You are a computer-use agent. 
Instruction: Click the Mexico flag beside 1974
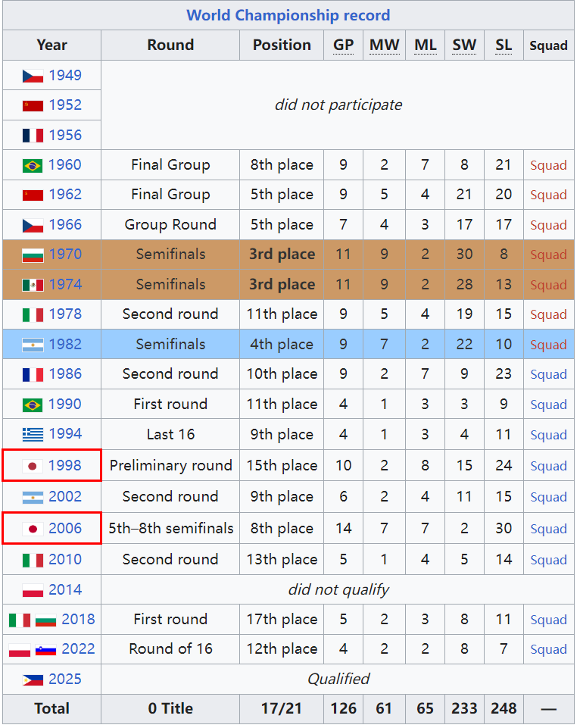33,285
